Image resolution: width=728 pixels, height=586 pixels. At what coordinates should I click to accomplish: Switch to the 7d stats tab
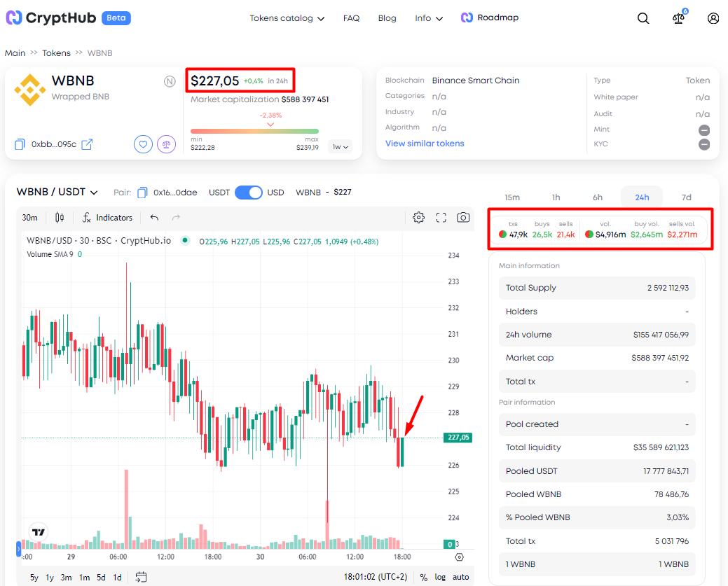point(686,197)
